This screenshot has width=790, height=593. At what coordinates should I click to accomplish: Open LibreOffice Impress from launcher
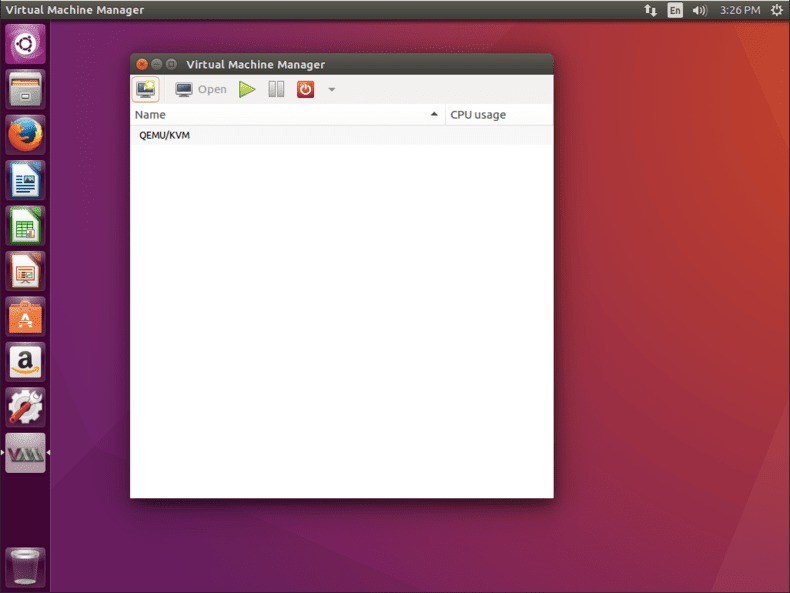pyautogui.click(x=25, y=271)
